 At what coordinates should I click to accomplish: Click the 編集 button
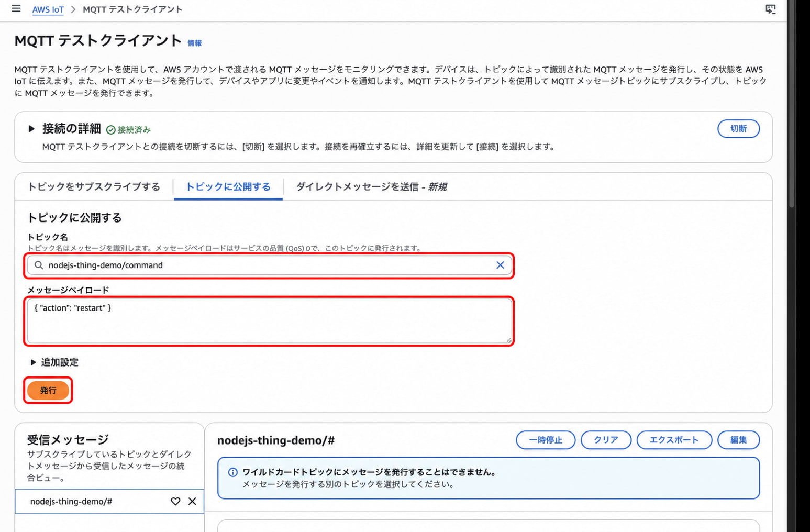738,440
